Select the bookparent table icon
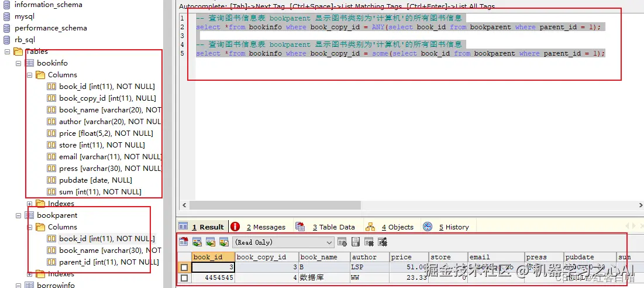 pos(29,215)
